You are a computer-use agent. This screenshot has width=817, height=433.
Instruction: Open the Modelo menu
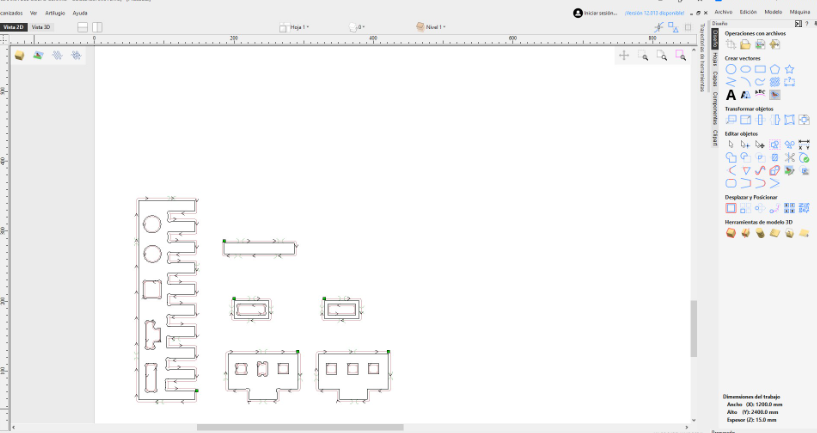click(x=773, y=12)
